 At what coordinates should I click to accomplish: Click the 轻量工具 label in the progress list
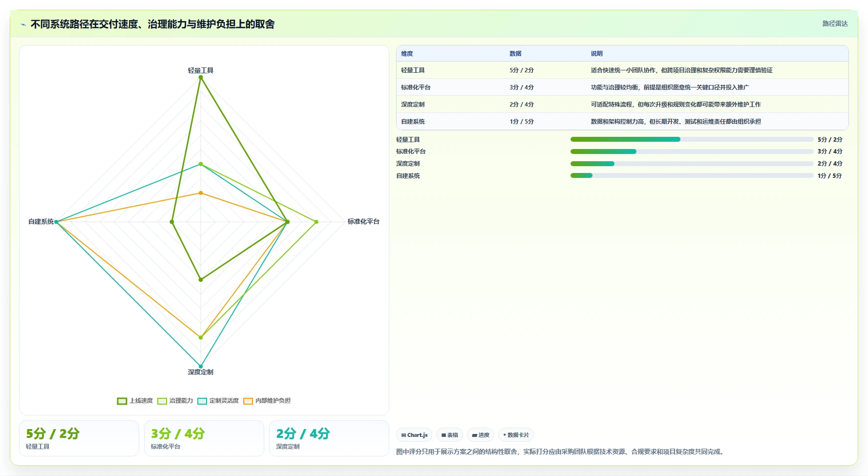[408, 140]
